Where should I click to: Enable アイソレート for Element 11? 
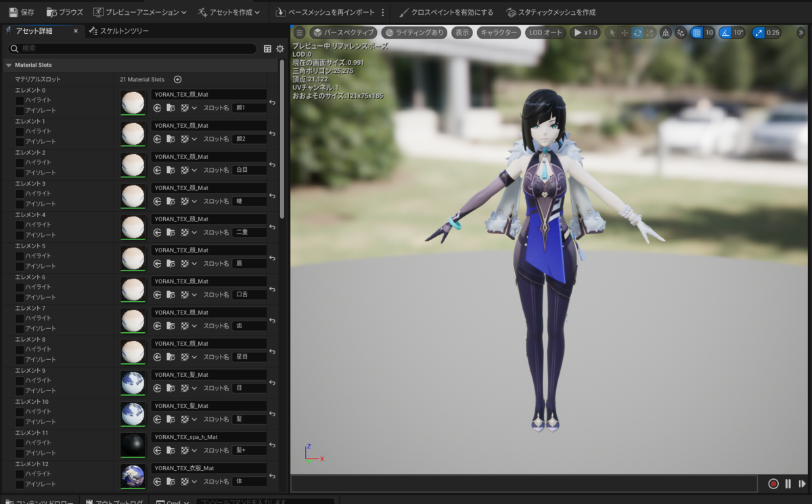(x=20, y=453)
